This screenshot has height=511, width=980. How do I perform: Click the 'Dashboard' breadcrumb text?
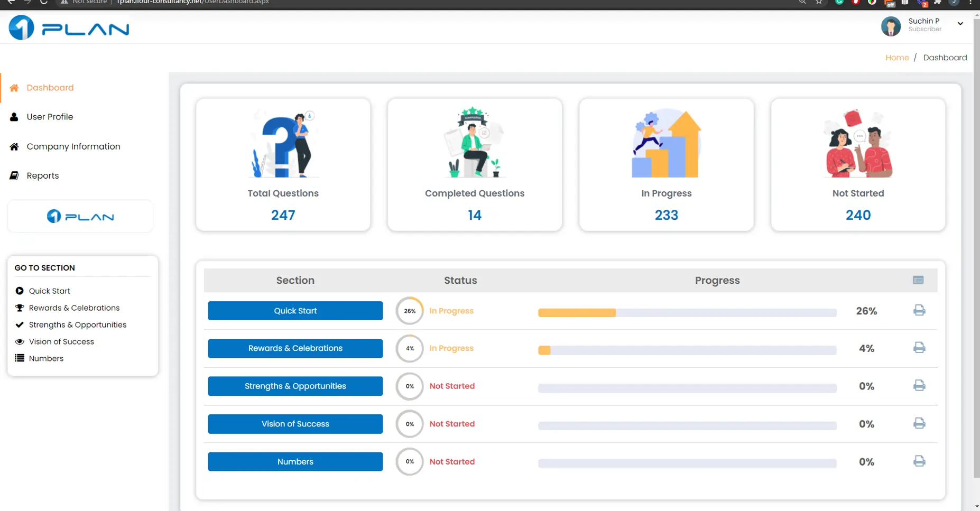click(945, 58)
